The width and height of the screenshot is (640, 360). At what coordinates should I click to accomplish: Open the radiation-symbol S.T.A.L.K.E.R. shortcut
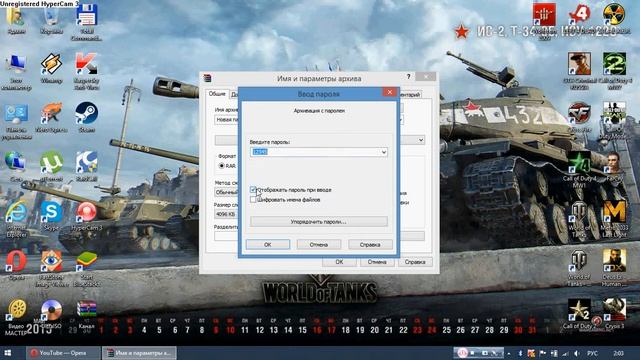[x=614, y=20]
